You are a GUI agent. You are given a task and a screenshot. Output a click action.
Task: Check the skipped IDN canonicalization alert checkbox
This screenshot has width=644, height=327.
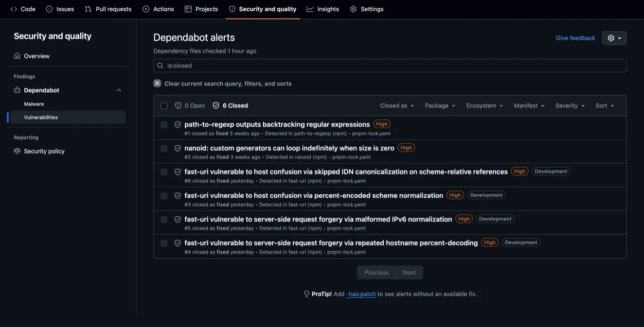(164, 172)
